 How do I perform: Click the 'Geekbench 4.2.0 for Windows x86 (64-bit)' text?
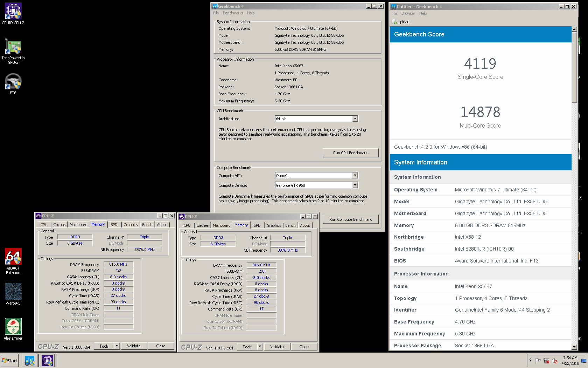[440, 147]
